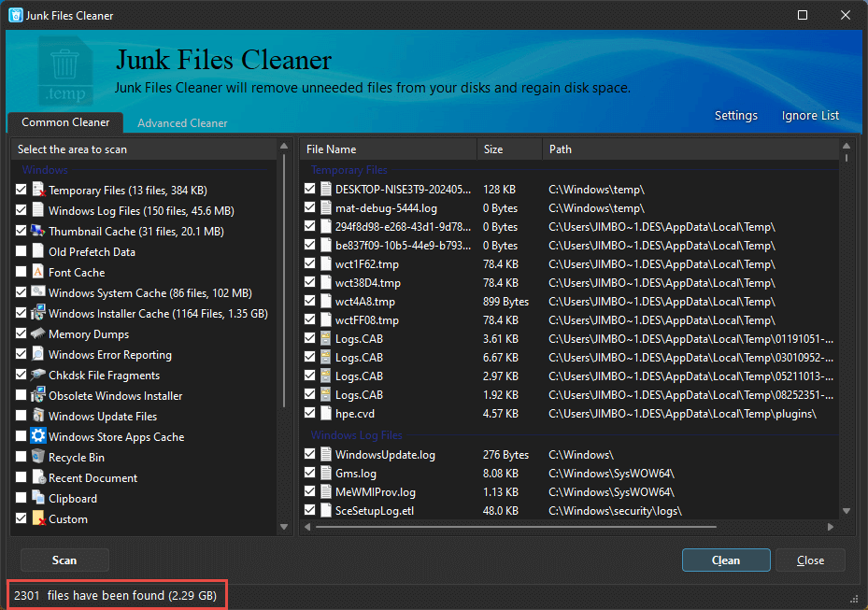Click the scan area list up scroll arrow
The width and height of the screenshot is (868, 610).
[x=284, y=146]
